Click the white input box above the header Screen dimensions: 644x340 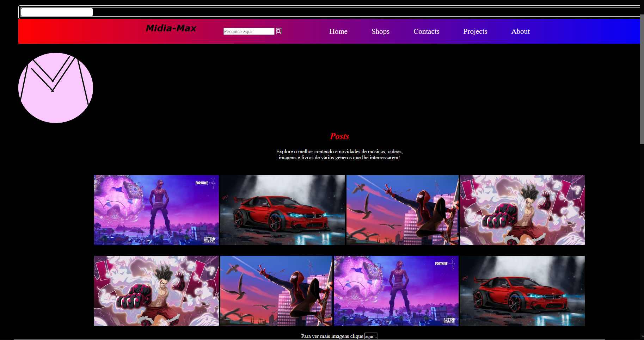[57, 12]
